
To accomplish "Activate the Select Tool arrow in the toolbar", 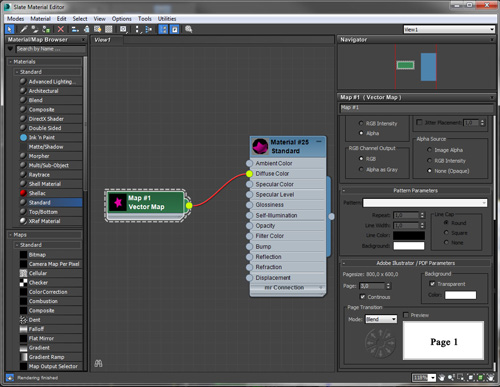I will (9, 29).
